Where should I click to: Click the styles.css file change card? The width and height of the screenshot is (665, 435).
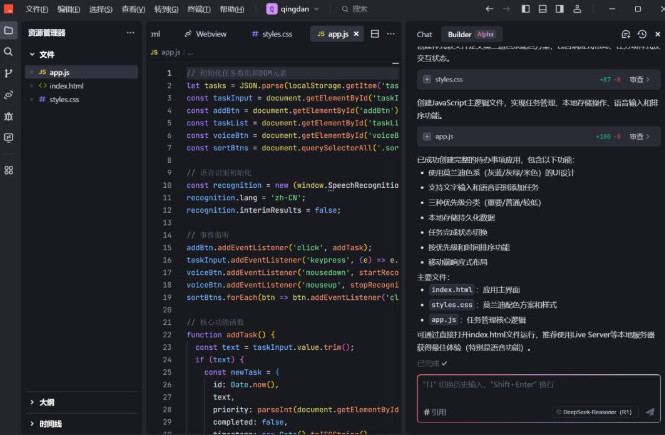(x=538, y=79)
